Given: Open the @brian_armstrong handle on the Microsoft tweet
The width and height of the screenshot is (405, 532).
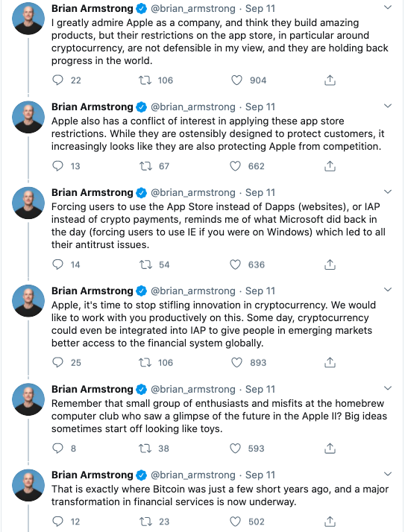Looking at the screenshot, I should point(193,193).
